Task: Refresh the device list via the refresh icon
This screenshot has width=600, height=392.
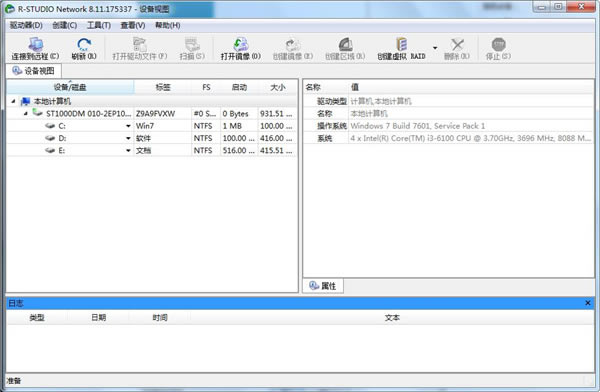Action: tap(84, 44)
